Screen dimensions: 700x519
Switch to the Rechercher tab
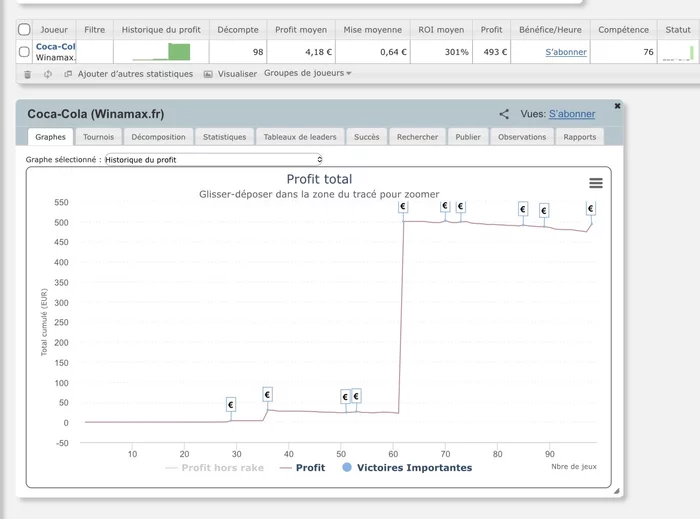pos(417,137)
